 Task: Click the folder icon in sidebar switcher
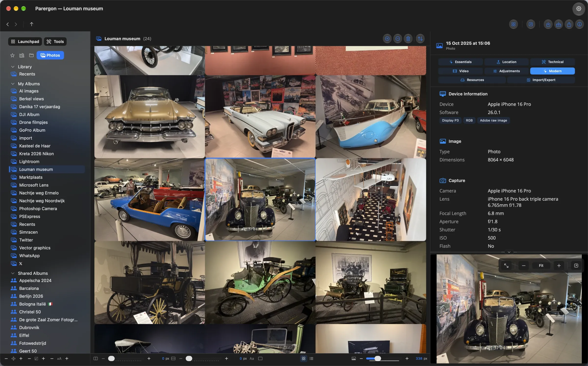pos(31,55)
